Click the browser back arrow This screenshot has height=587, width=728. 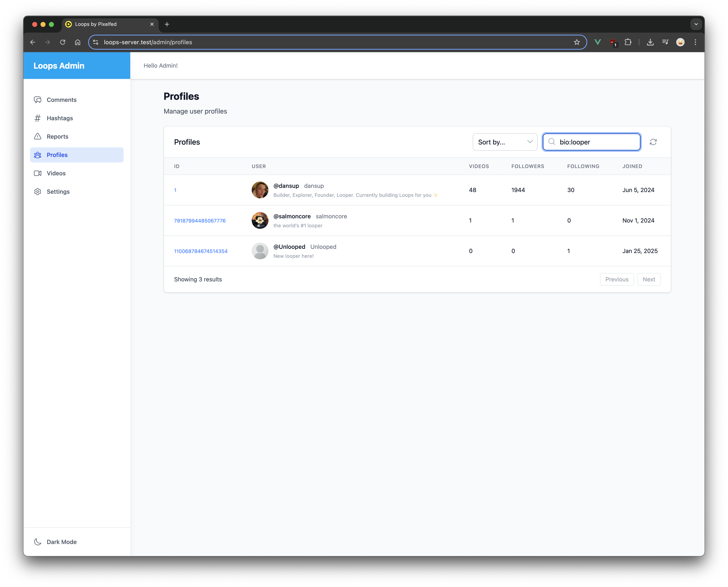[33, 42]
